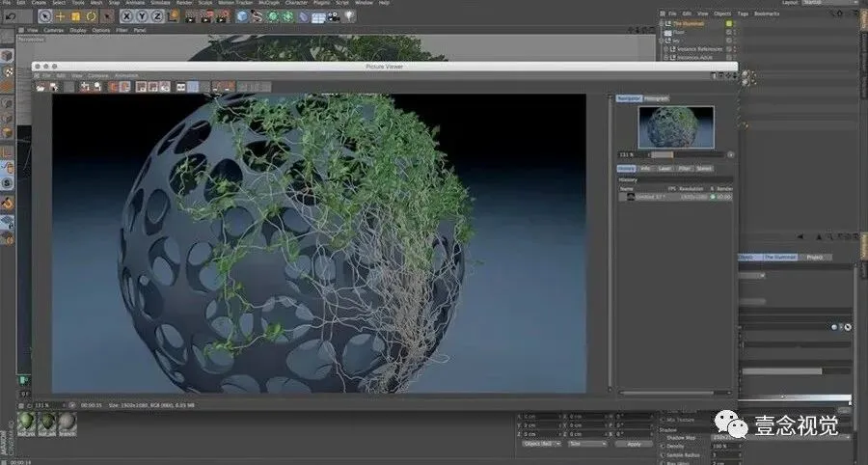
Task: Click the Navigator render preview thumbnail
Action: (676, 126)
